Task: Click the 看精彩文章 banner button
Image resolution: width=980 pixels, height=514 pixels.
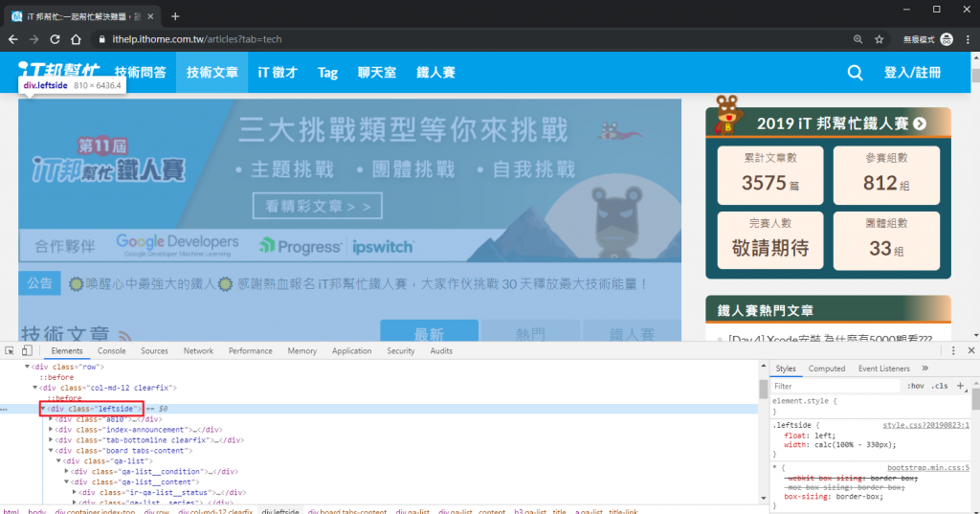Action: tap(318, 207)
